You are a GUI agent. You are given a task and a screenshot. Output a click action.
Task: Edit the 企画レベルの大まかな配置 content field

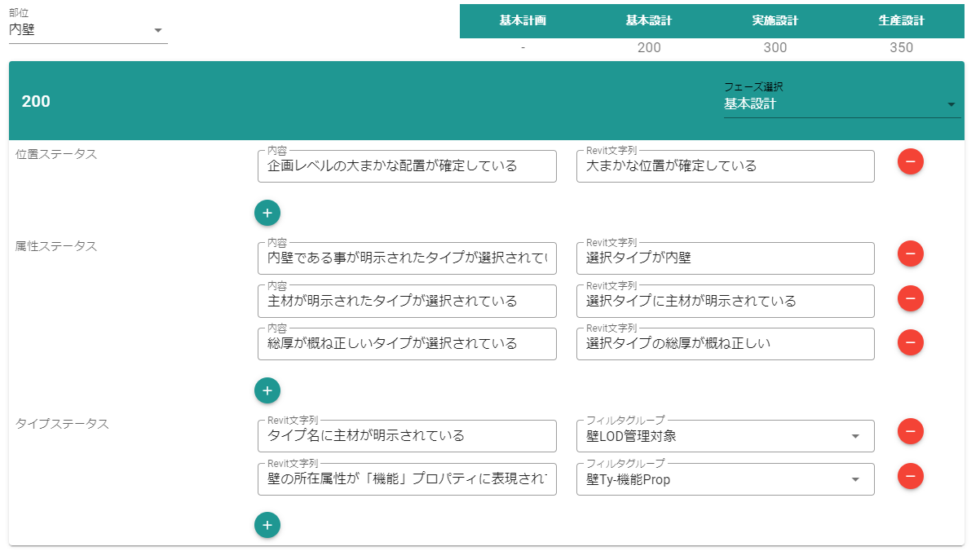click(x=406, y=166)
